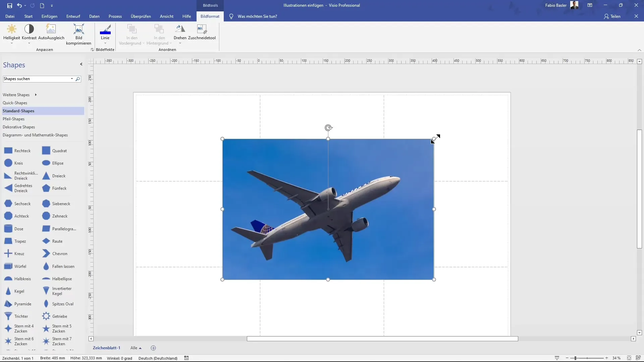Click the 34 % zoom level
Screen dimensions: 644x362
click(616, 358)
